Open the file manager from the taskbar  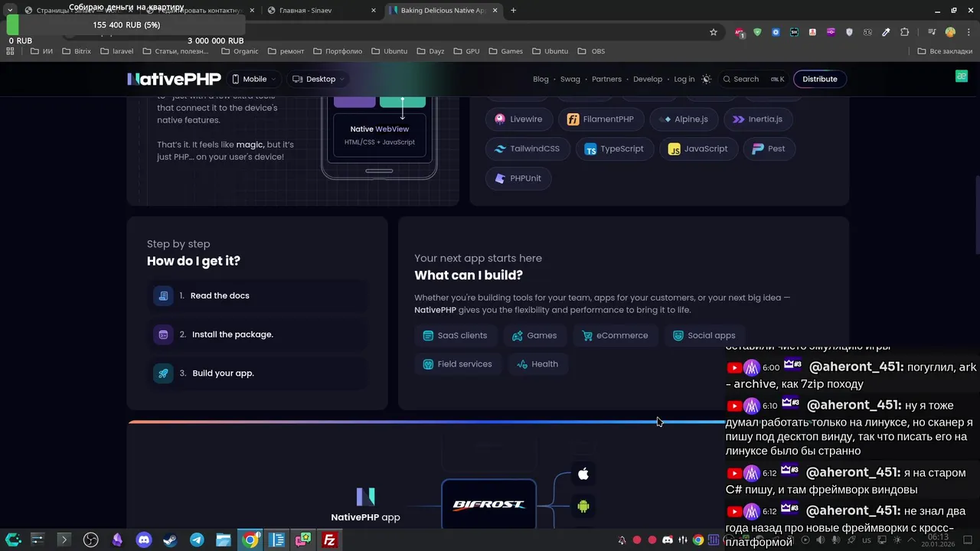click(x=224, y=540)
